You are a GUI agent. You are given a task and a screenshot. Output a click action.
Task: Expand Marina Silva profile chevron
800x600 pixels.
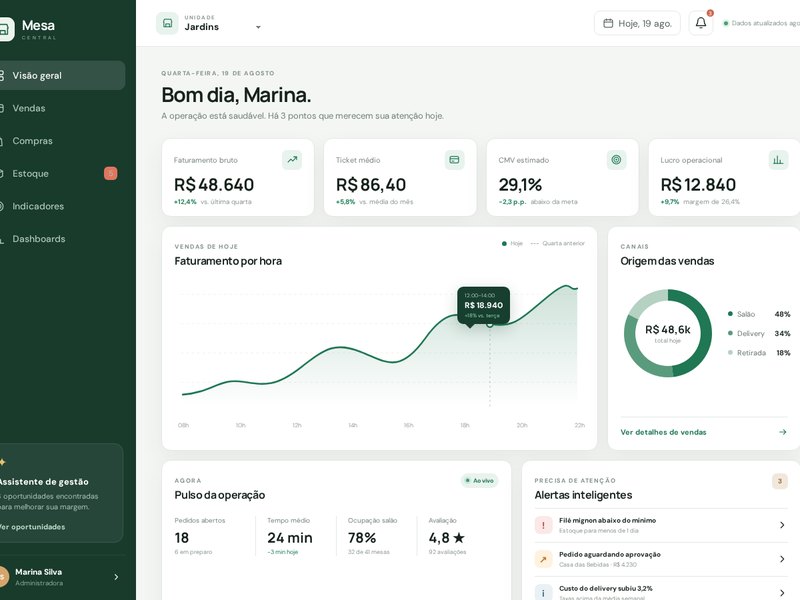pos(116,577)
